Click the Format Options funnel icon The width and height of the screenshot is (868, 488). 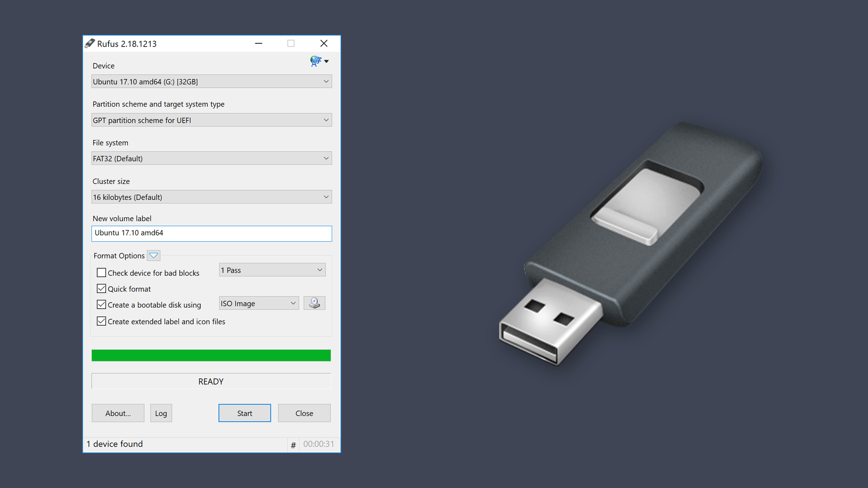tap(154, 256)
